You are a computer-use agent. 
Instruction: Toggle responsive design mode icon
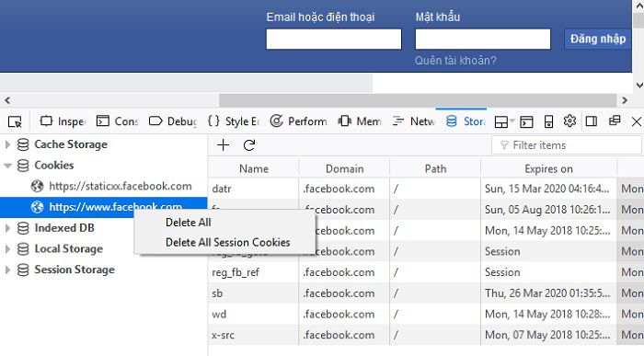[x=548, y=121]
